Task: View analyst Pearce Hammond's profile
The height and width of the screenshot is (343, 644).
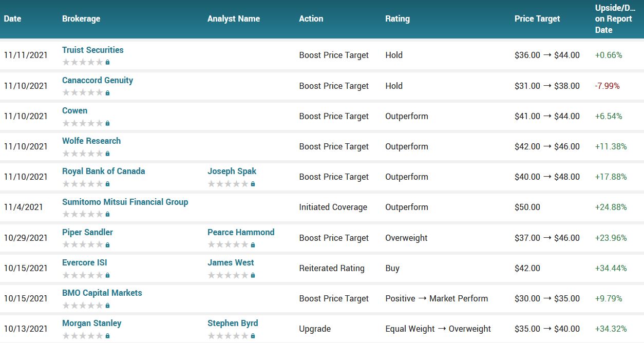Action: point(241,232)
